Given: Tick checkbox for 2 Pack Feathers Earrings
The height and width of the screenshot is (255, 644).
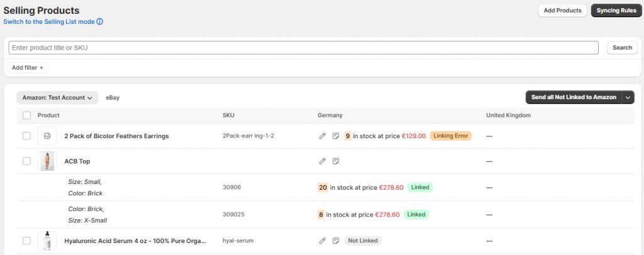Looking at the screenshot, I should (26, 136).
